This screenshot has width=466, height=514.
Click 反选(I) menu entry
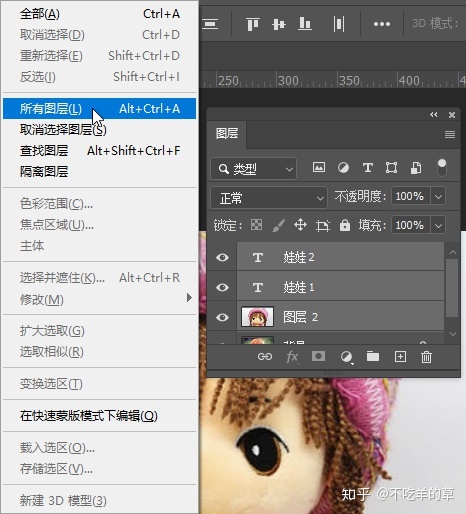[x=99, y=77]
